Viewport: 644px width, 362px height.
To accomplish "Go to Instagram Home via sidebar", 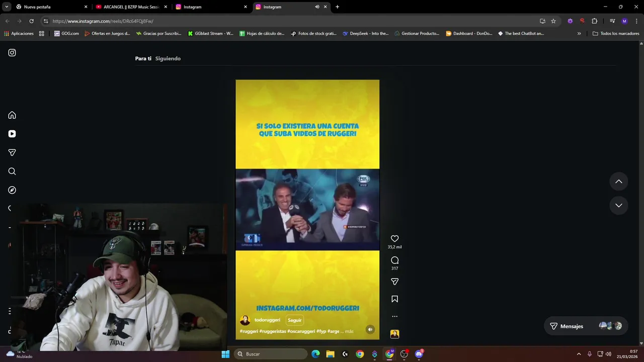I will pos(12,115).
